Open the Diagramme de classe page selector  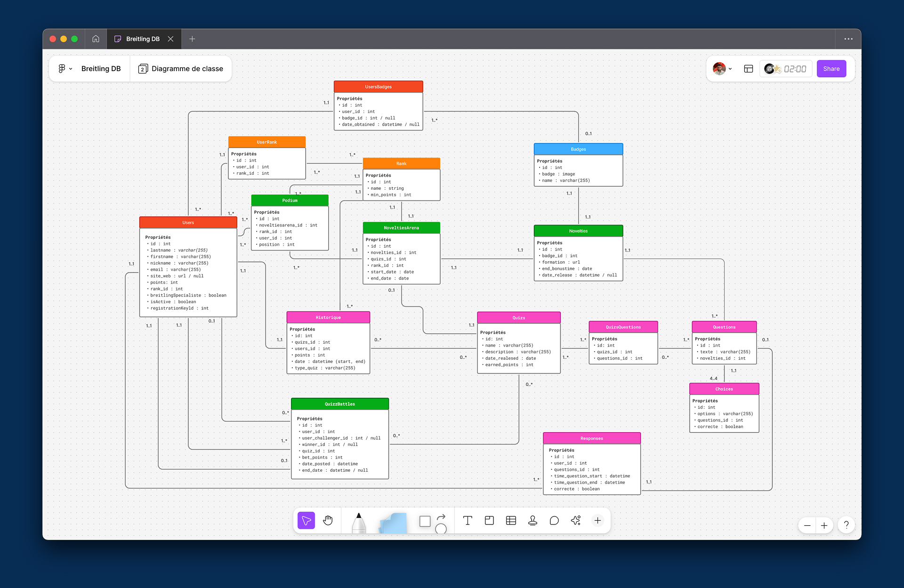click(181, 69)
